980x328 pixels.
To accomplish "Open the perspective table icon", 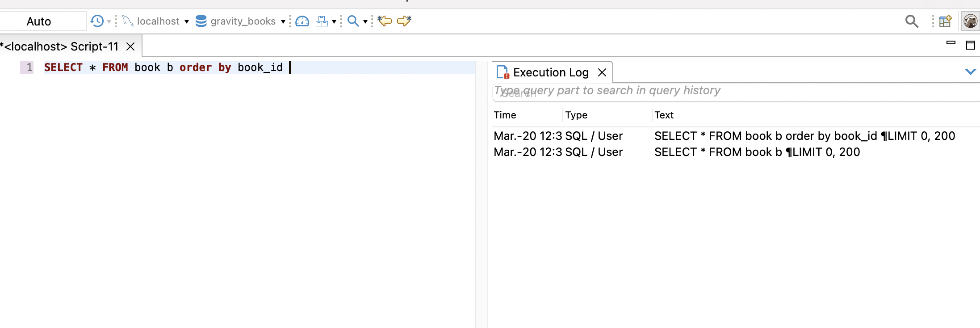I will (x=945, y=21).
